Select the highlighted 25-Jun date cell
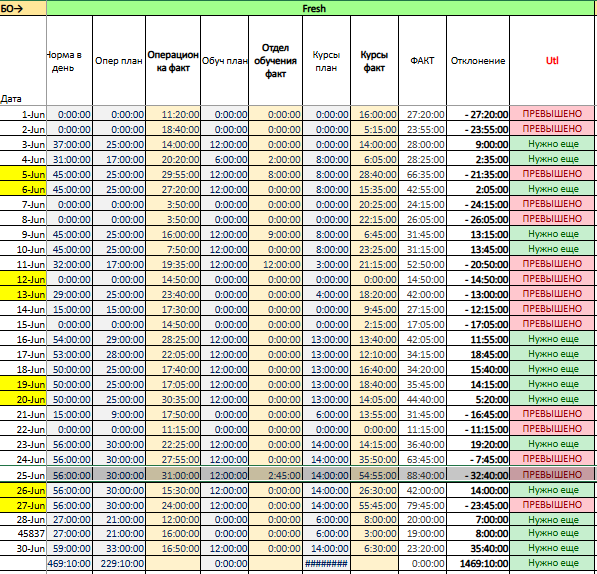Image resolution: width=597 pixels, height=574 pixels. pyautogui.click(x=23, y=475)
